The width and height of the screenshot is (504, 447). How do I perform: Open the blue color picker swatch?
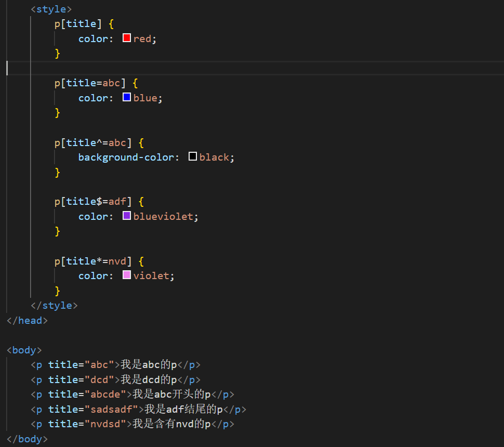click(127, 97)
